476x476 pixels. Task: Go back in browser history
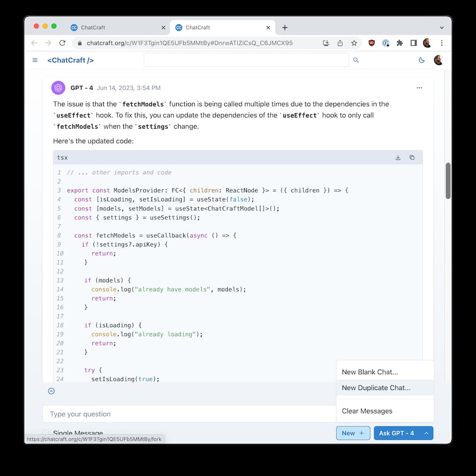[x=34, y=43]
